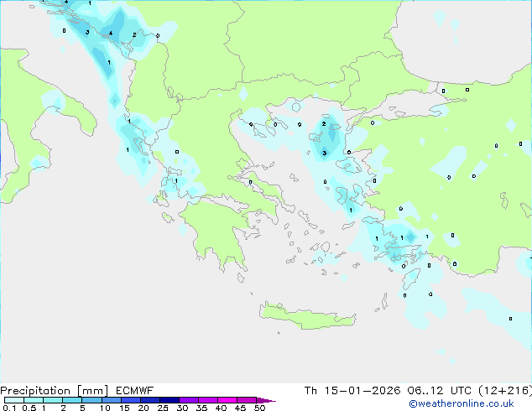The width and height of the screenshot is (532, 411).
Task: Pick the 40–45 mm magenta swatch
Action: [x=227, y=400]
